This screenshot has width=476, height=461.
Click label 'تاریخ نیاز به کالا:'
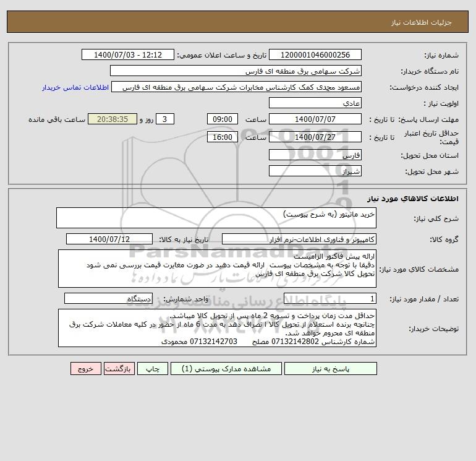(184, 239)
